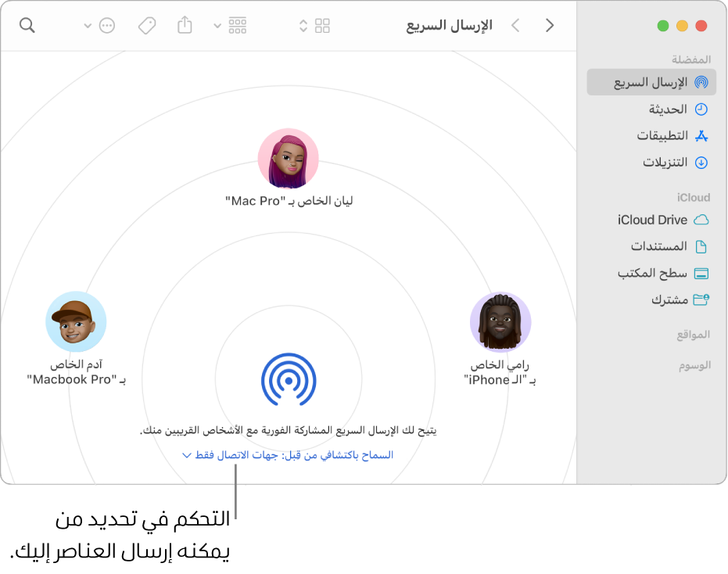Expand the المواقع sidebar section
Viewport: 728px width, 574px height.
coord(693,335)
